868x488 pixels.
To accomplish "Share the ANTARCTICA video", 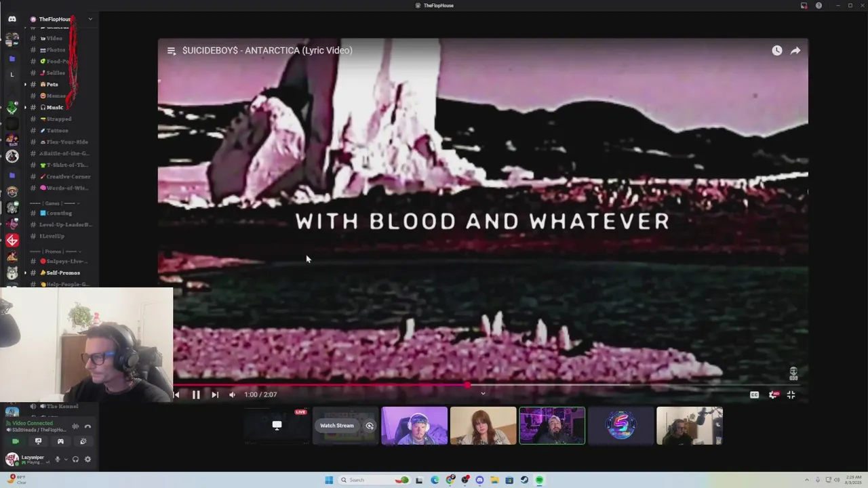I will (x=795, y=50).
